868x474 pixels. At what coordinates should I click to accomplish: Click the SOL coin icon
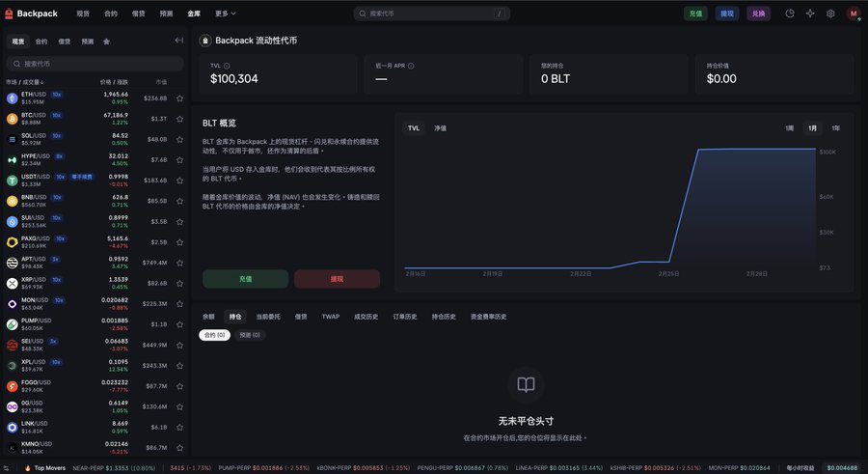(13, 139)
